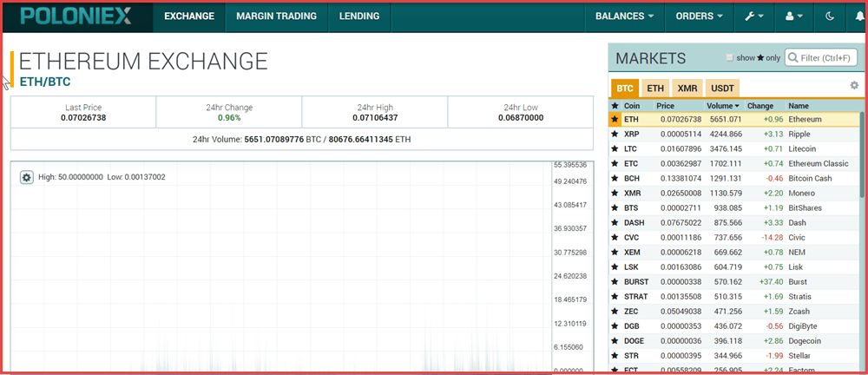The width and height of the screenshot is (868, 375).
Task: Select the Stellar market name
Action: [799, 356]
